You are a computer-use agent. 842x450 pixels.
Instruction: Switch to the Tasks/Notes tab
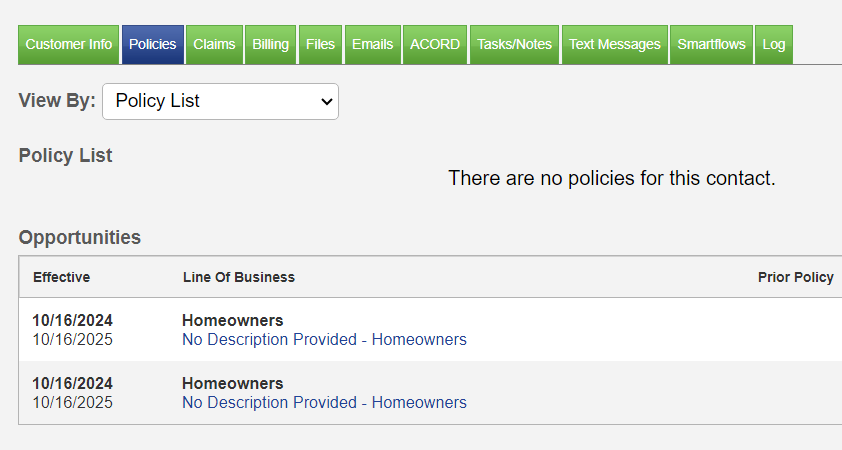pos(514,45)
